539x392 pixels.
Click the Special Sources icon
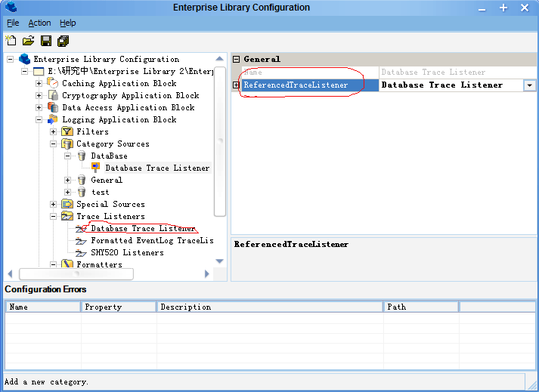pyautogui.click(x=67, y=204)
